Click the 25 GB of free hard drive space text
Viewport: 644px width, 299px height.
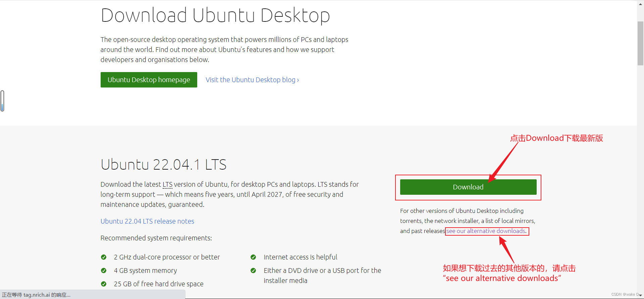tap(159, 284)
